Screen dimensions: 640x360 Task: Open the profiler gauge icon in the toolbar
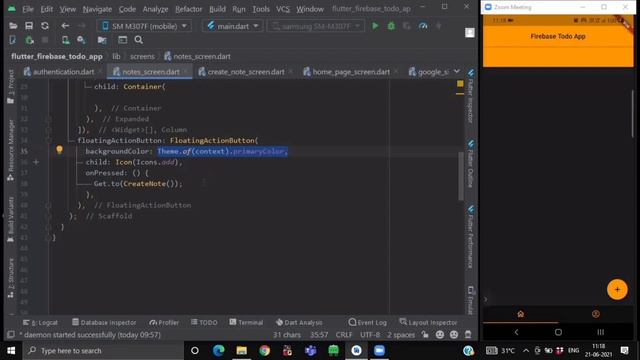click(423, 26)
